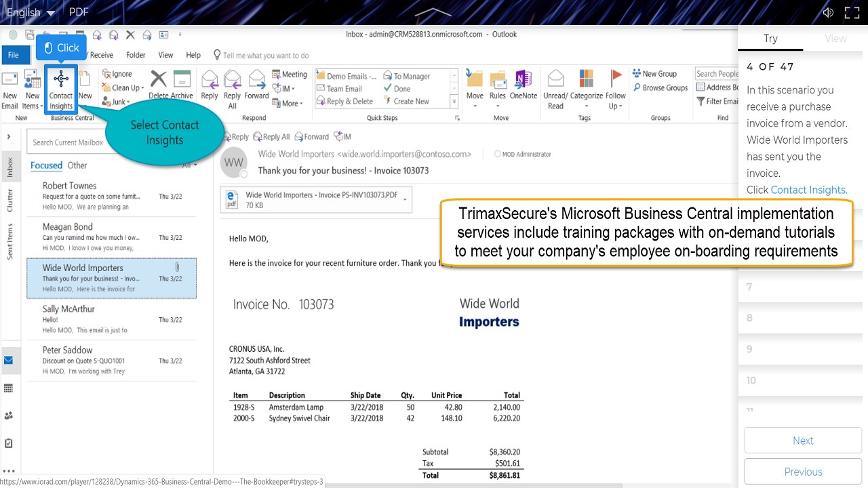This screenshot has height=488, width=868.
Task: Open the View ribbon tab
Action: coord(165,55)
